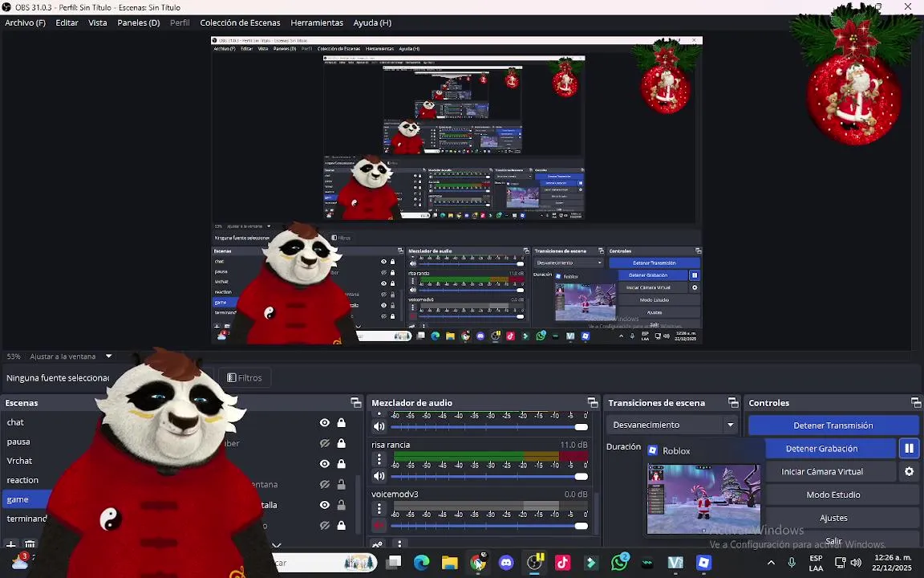Open the Colección de Escenas menu
Image resolution: width=924 pixels, height=578 pixels.
pyautogui.click(x=240, y=22)
